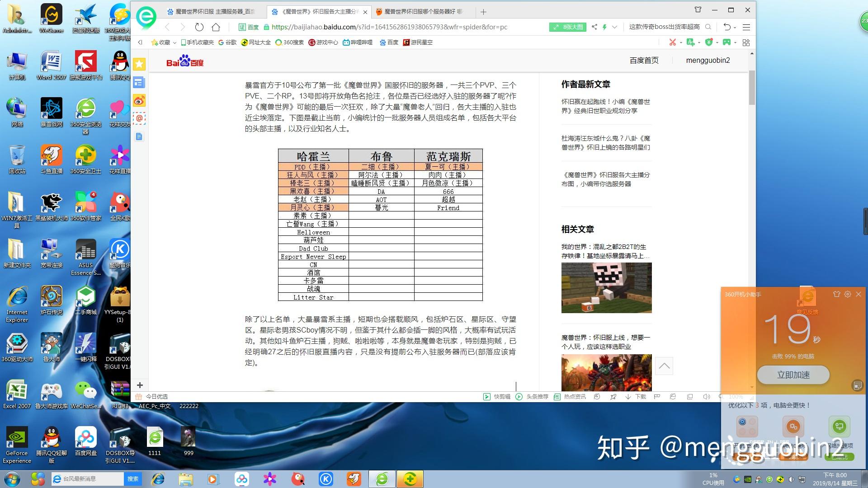Expand the screenshot scissors dropdown arrow
868x488 pixels.
[x=680, y=42]
